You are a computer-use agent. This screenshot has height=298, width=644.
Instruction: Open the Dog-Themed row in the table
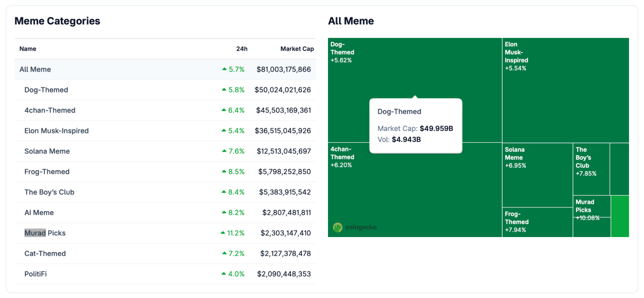tap(46, 90)
